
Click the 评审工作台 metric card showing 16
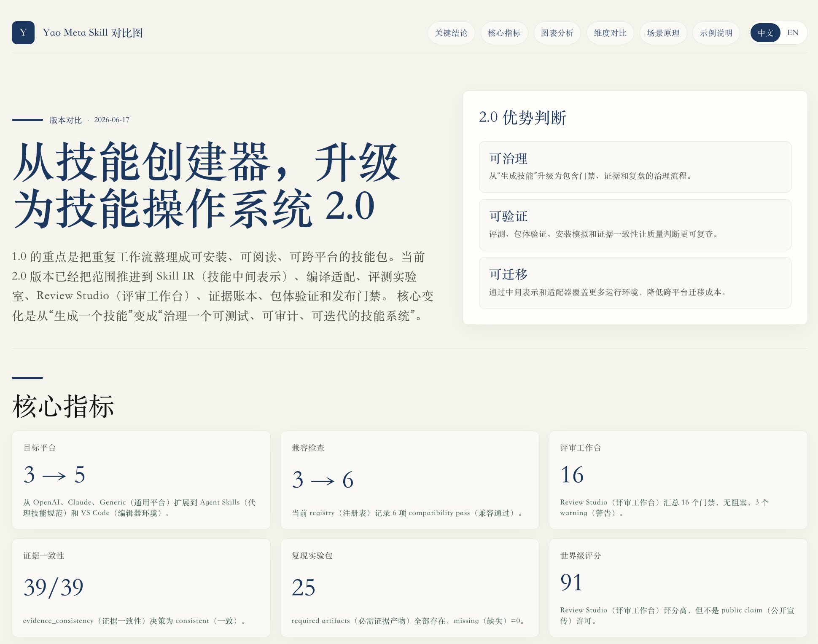pyautogui.click(x=678, y=480)
